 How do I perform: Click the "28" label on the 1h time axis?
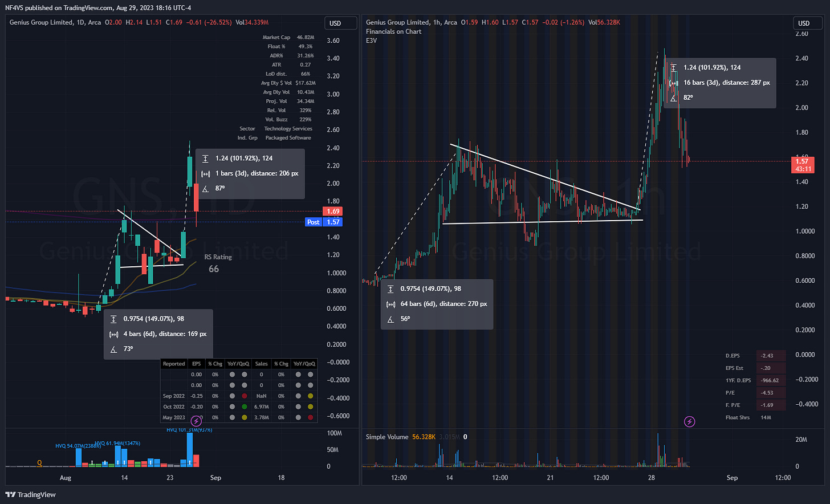point(651,478)
